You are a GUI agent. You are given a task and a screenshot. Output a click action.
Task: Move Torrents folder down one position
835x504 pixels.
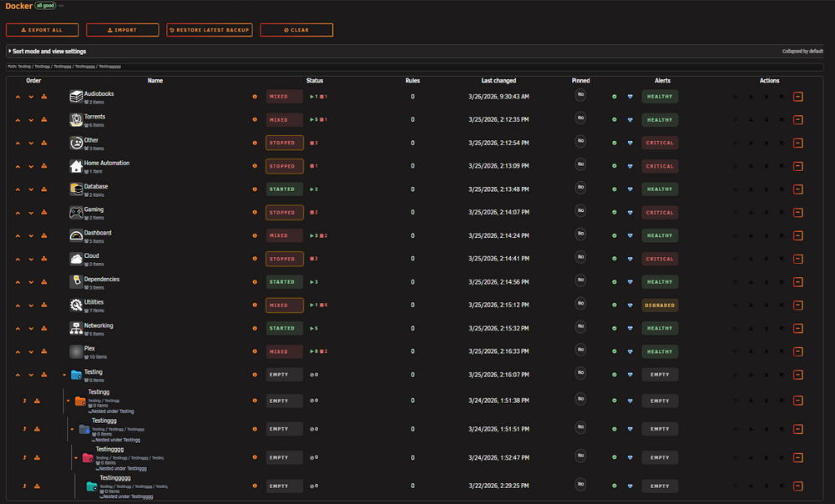point(31,120)
